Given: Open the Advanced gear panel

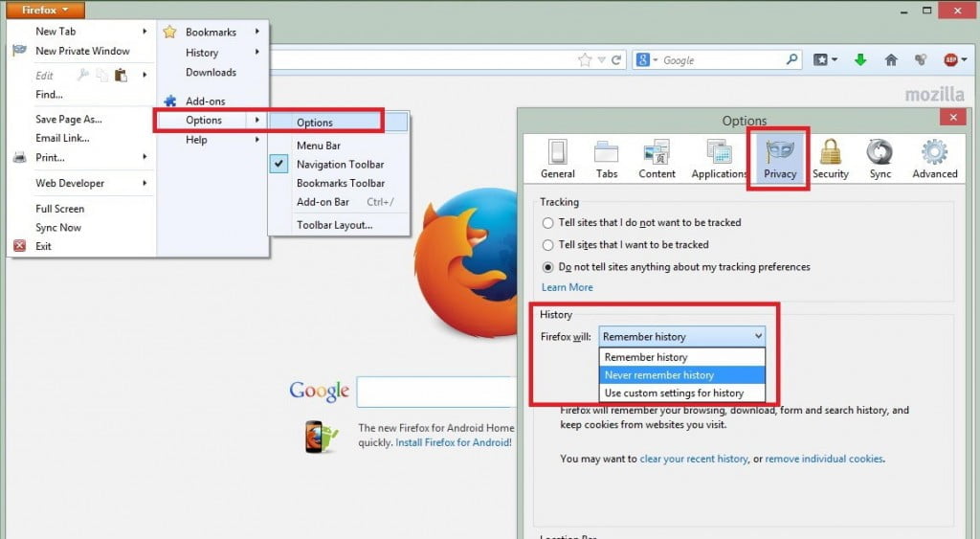Looking at the screenshot, I should point(934,159).
